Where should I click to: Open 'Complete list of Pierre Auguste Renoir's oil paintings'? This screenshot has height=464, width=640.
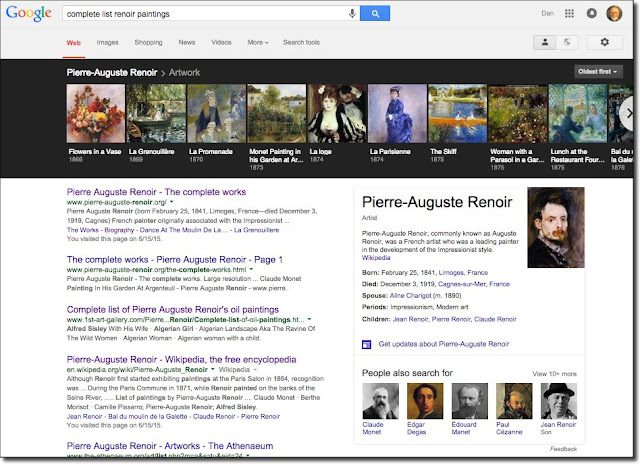pyautogui.click(x=173, y=310)
